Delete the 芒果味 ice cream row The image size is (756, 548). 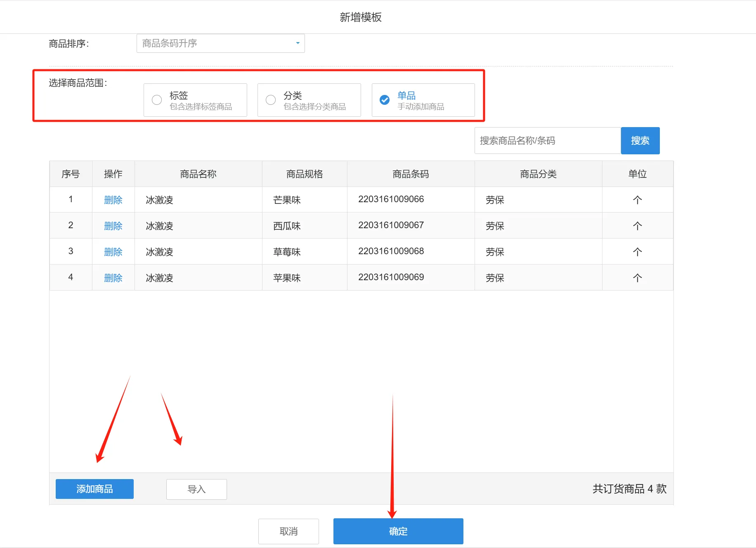tap(113, 200)
